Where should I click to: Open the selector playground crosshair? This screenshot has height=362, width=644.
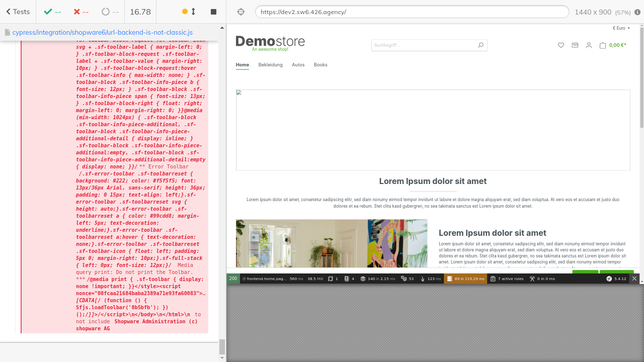(x=240, y=12)
